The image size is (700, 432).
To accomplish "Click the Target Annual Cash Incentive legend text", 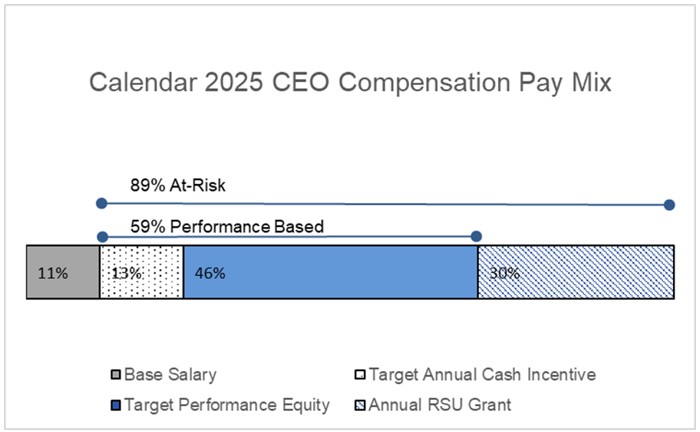I will [x=482, y=375].
